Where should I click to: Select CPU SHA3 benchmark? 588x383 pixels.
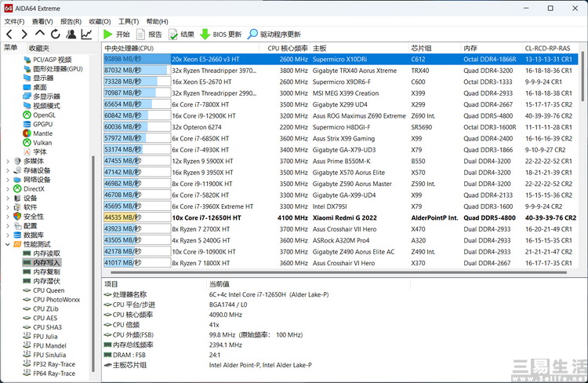click(x=42, y=327)
